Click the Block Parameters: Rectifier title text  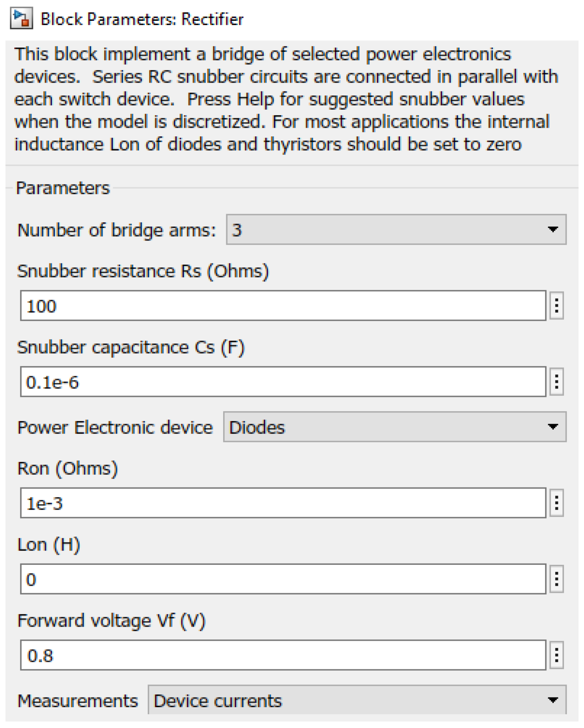[142, 19]
